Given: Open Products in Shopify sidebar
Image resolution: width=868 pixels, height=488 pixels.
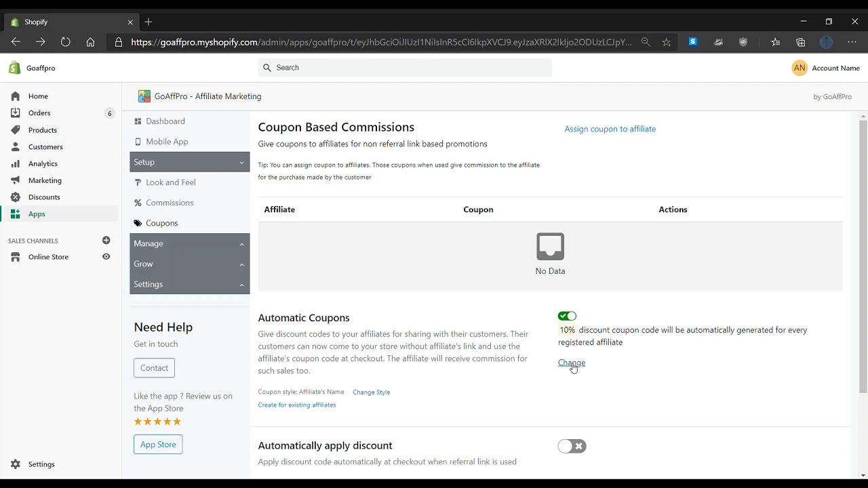Looking at the screenshot, I should pos(43,130).
